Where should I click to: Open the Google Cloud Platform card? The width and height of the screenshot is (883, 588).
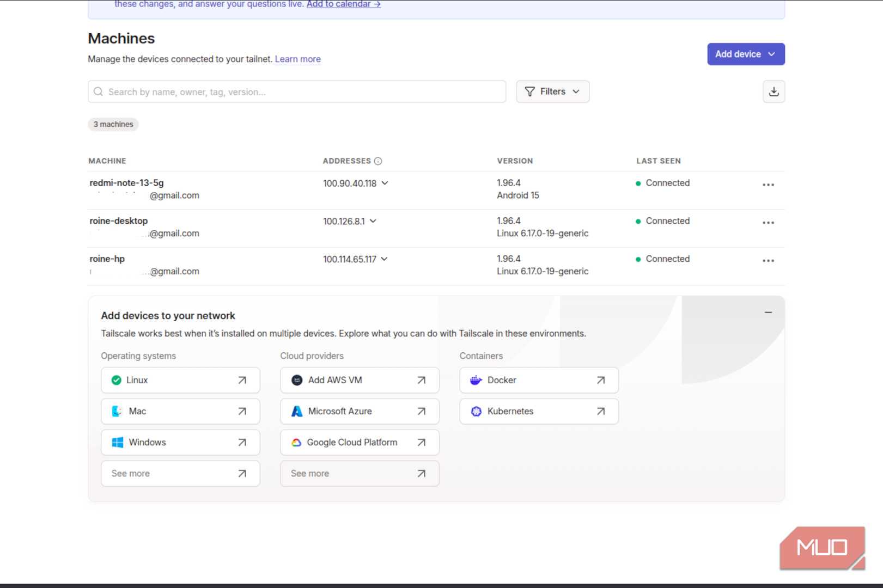click(360, 443)
